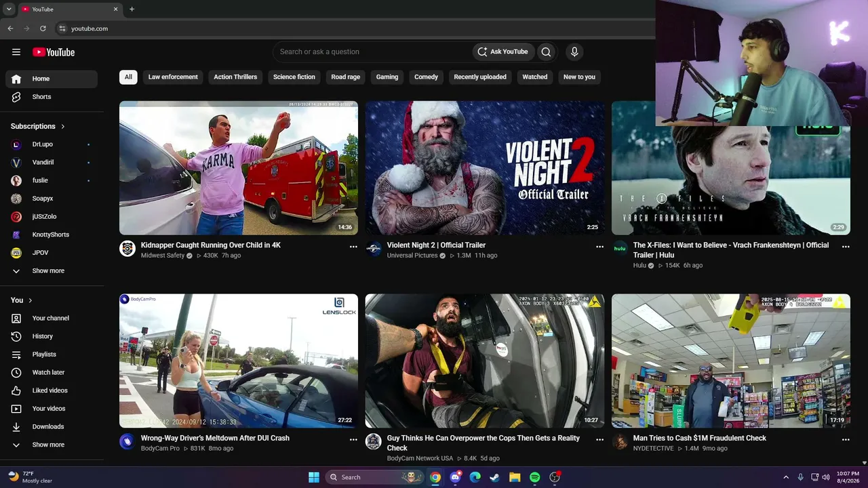
Task: Close the YouTube browser tab
Action: click(115, 9)
